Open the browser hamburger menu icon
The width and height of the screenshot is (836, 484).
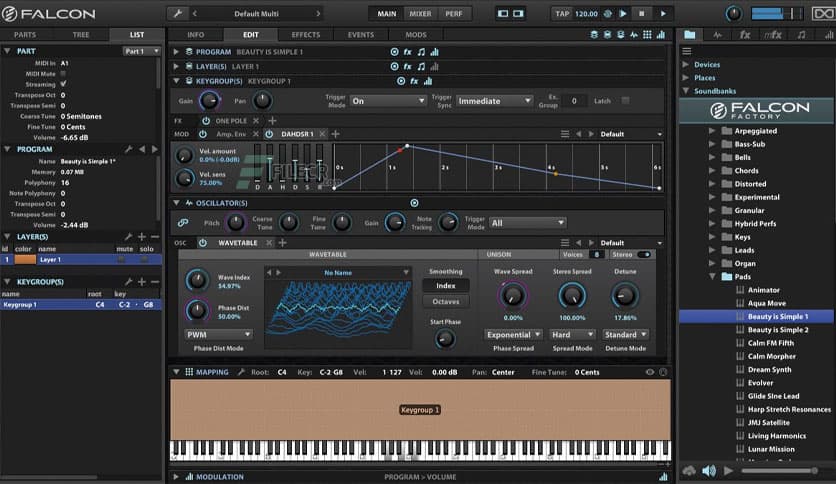(x=687, y=51)
